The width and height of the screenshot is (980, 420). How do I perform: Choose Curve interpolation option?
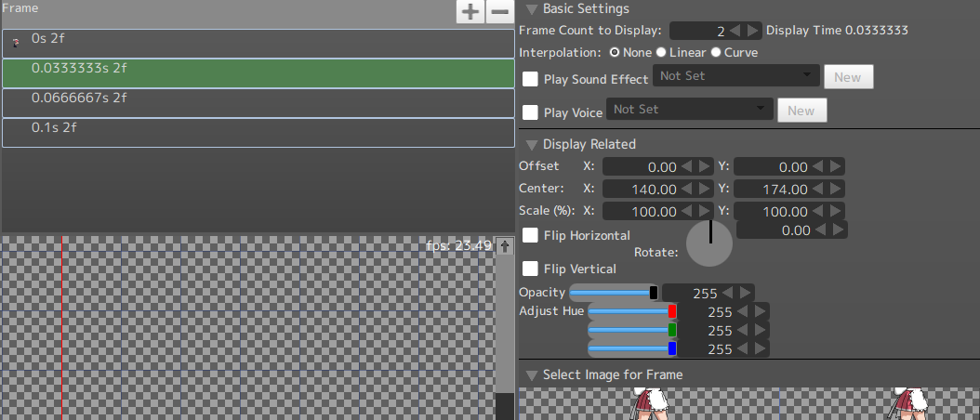click(x=716, y=53)
